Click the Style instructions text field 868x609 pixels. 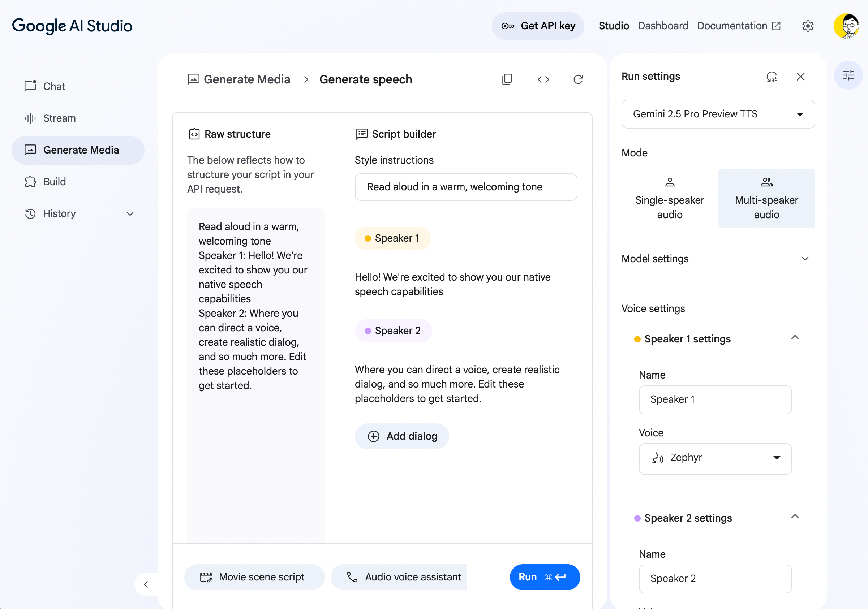(466, 187)
